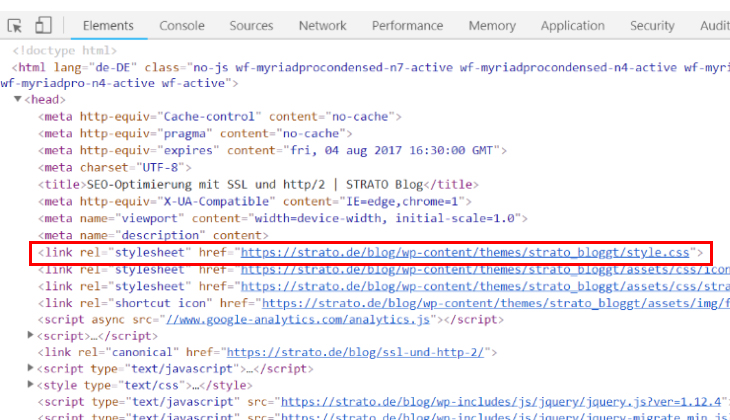730x420 pixels.
Task: Click the 'fri, 04 aug 2017 16:30:00 GMT' value
Action: pos(391,150)
